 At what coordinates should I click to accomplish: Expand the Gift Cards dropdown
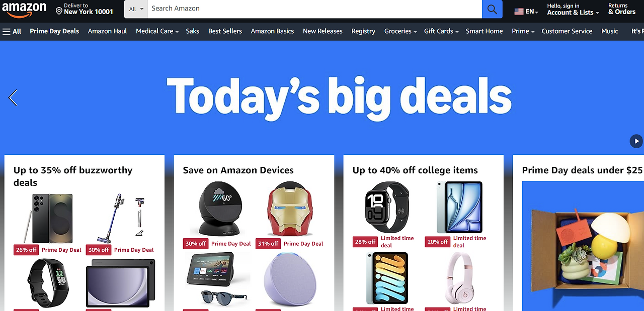441,31
